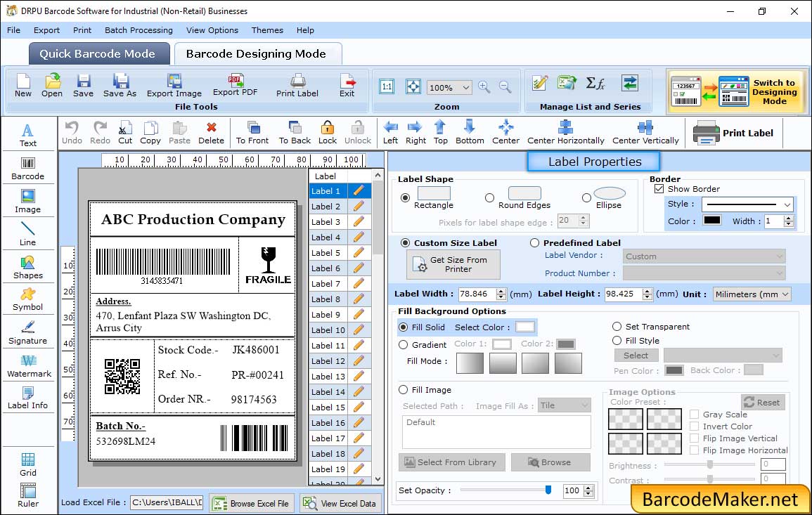Select Round Edges label shape
This screenshot has height=515, width=812.
point(489,197)
